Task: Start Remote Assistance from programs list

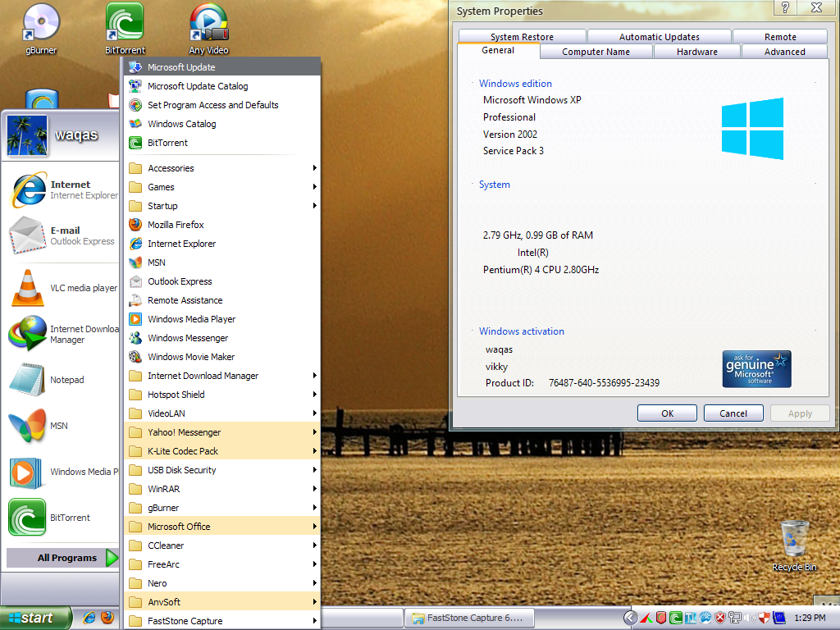Action: click(222, 300)
